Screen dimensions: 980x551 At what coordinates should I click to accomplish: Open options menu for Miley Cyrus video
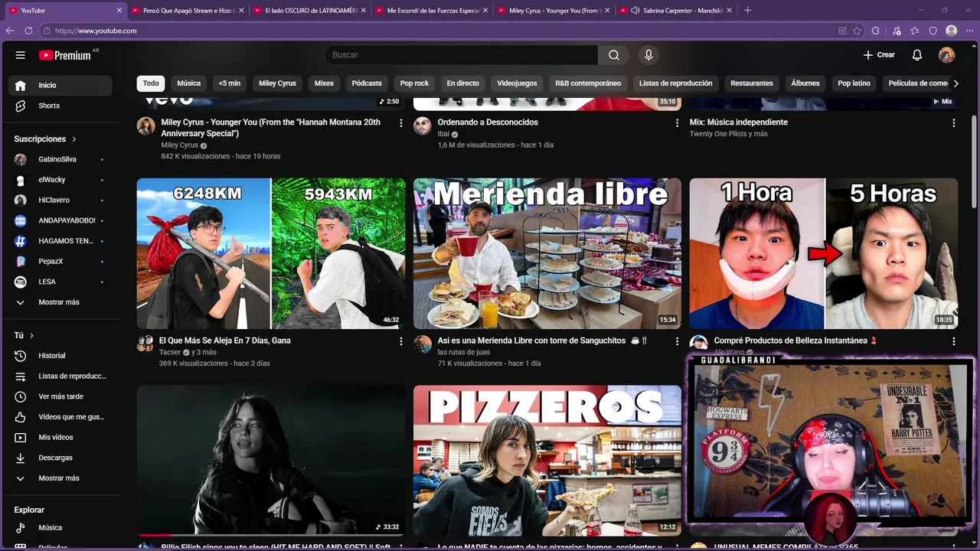tap(400, 123)
